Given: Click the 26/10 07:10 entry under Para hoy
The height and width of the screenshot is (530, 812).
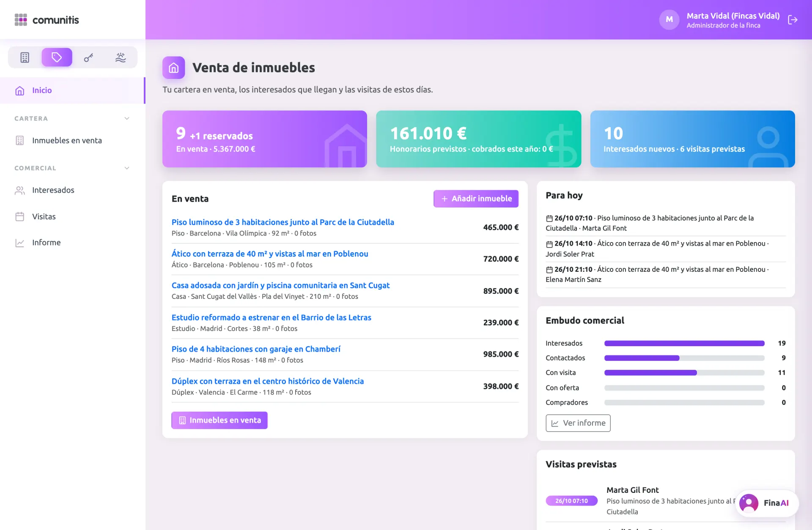Looking at the screenshot, I should click(x=665, y=223).
